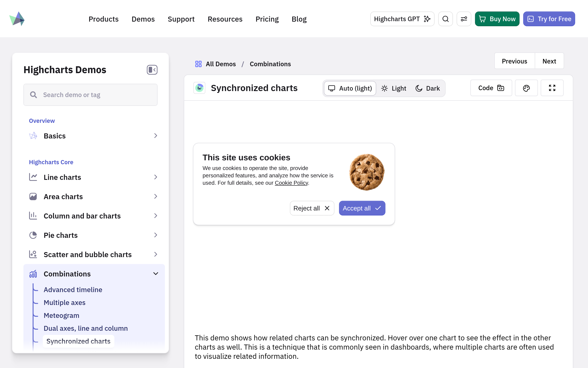This screenshot has width=588, height=368.
Task: Open the chart in fullscreen view
Action: coord(552,88)
